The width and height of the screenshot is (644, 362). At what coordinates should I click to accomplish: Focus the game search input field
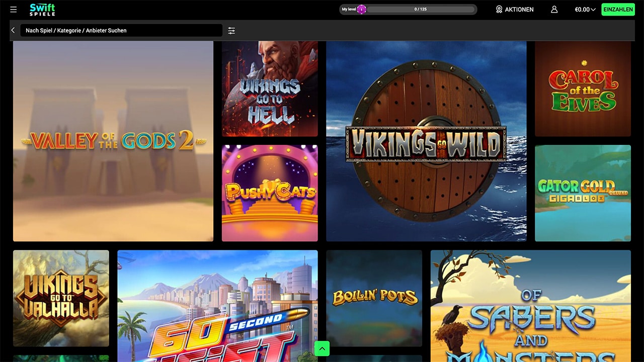click(x=121, y=30)
